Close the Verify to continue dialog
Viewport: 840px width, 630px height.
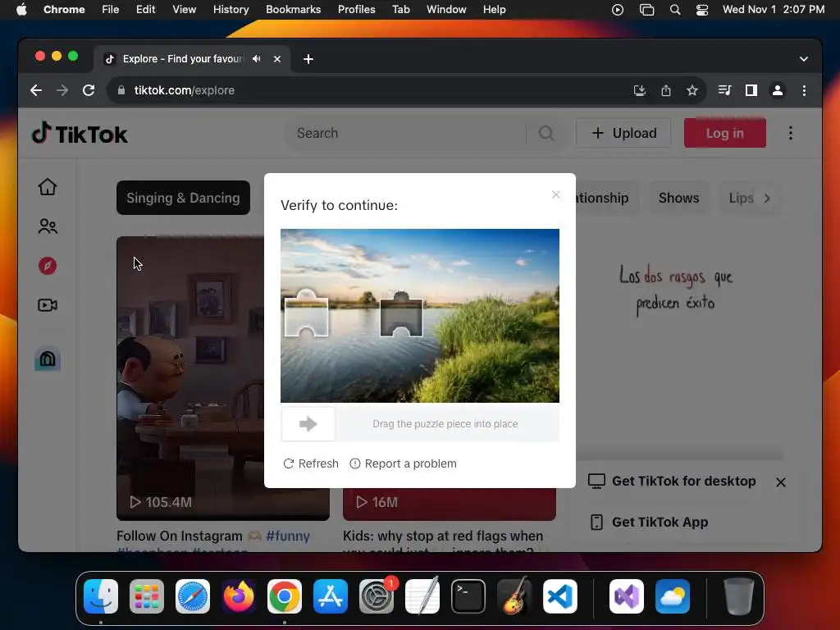click(555, 194)
